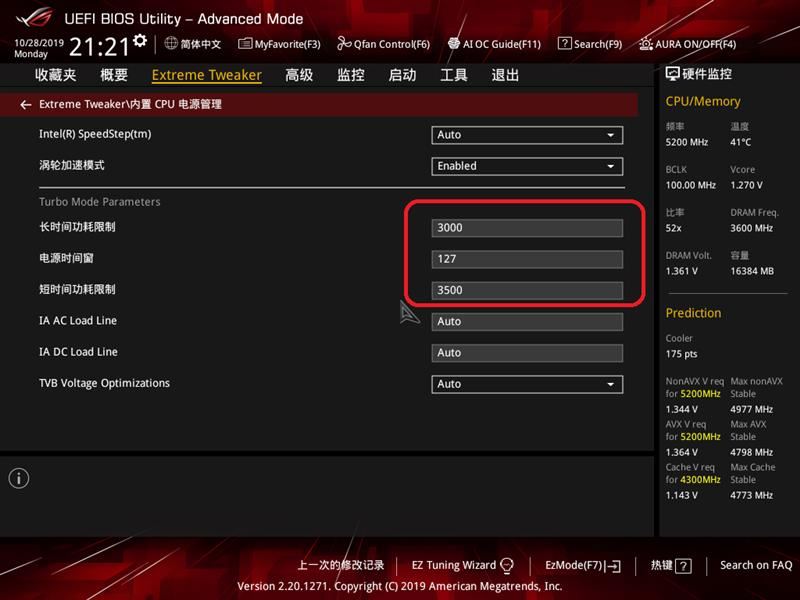The image size is (800, 600).
Task: Click the info icon in the help area
Action: pyautogui.click(x=19, y=479)
